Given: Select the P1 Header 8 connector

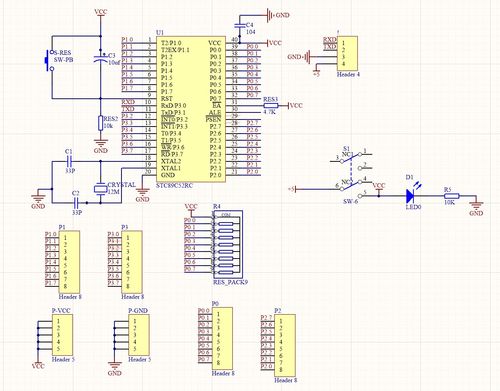Looking at the screenshot, I should 69,262.
